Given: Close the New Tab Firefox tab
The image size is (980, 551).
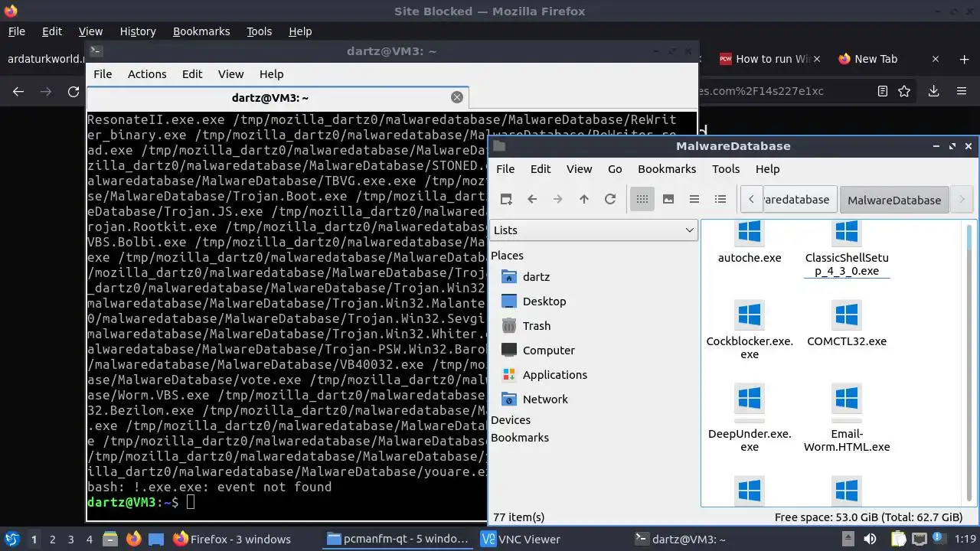Looking at the screenshot, I should 936,59.
